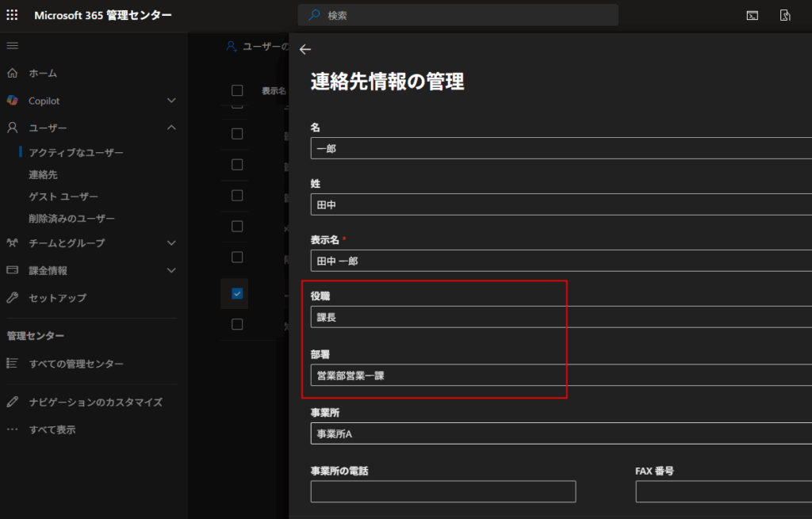
Task: Open 削除済みのユーザー page
Action: point(71,219)
